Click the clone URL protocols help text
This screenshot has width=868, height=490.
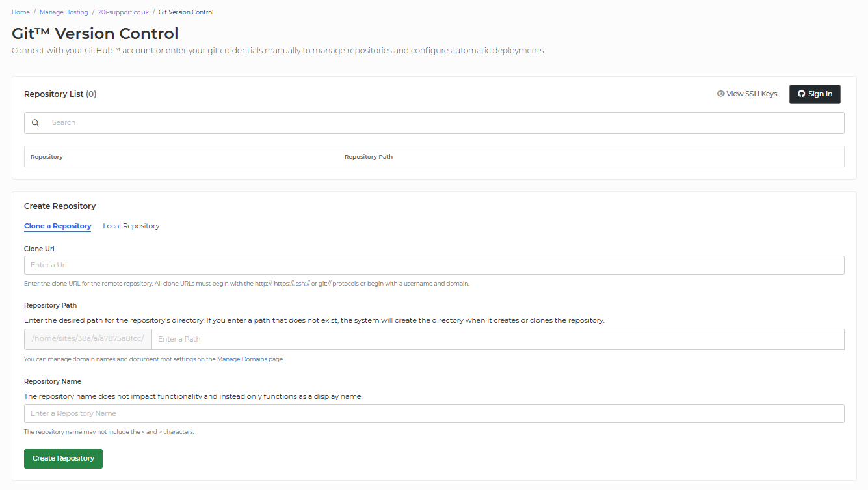tap(246, 284)
